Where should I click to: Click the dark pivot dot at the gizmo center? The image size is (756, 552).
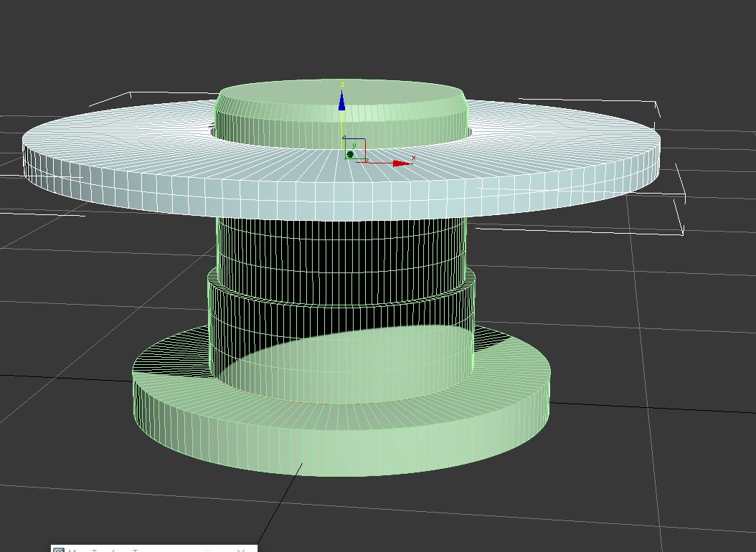click(350, 154)
